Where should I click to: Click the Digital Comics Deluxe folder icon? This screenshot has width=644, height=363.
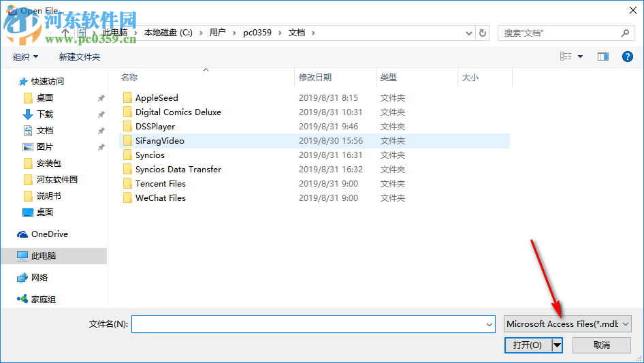tap(127, 112)
